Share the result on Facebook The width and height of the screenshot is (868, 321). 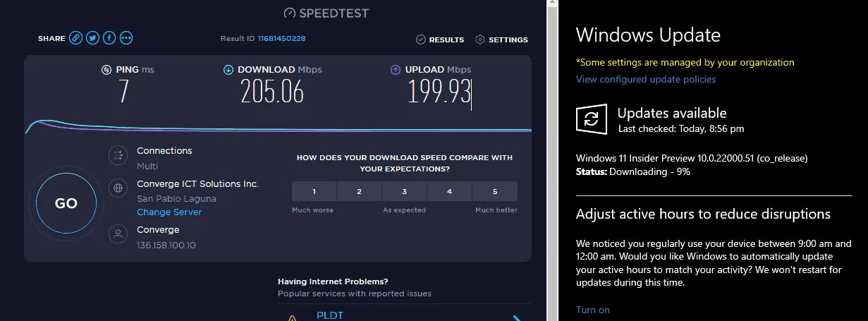[109, 38]
